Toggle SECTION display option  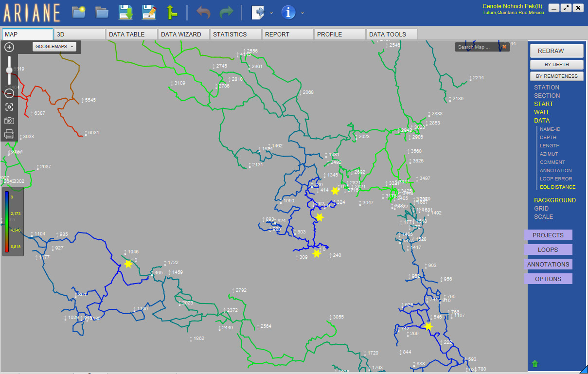coord(547,96)
